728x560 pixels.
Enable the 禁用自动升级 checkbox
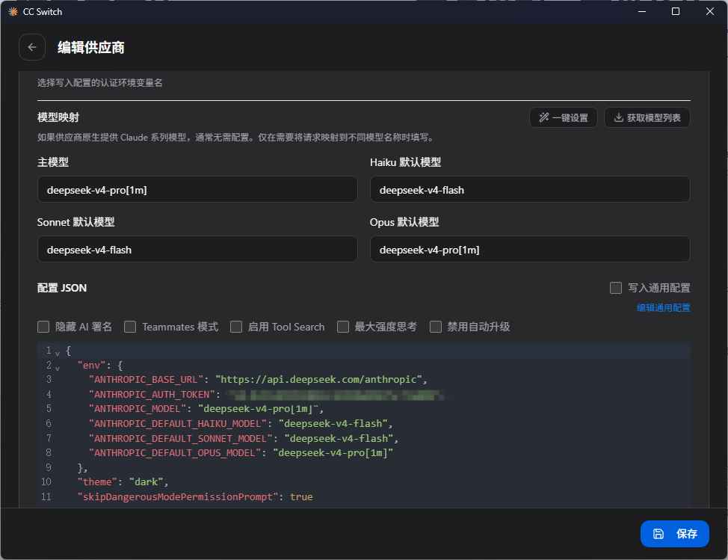(x=436, y=327)
